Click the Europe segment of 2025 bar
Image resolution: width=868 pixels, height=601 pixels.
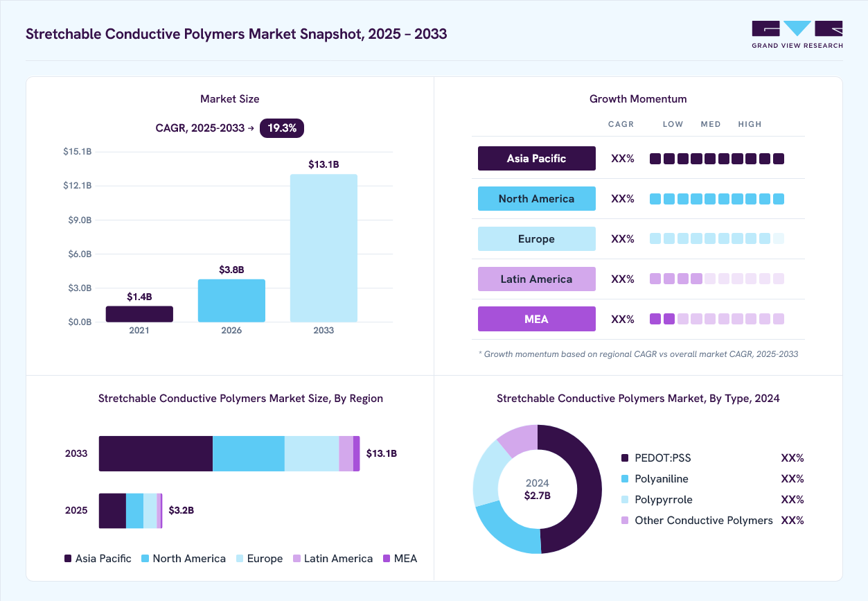click(150, 511)
